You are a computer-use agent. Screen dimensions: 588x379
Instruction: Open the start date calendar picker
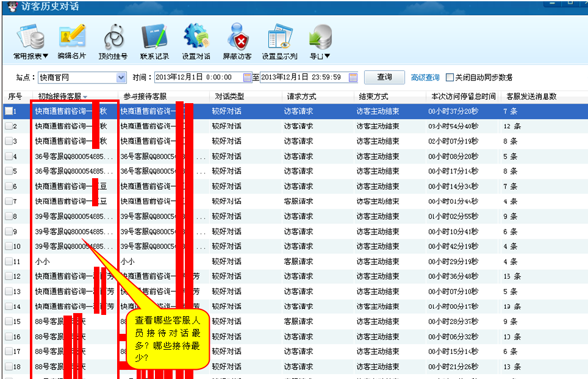coord(247,78)
